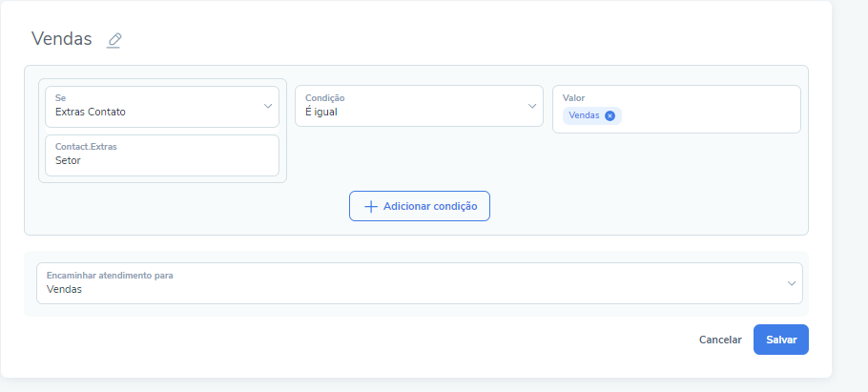Click the Condição field label
This screenshot has height=392, width=868.
[324, 98]
